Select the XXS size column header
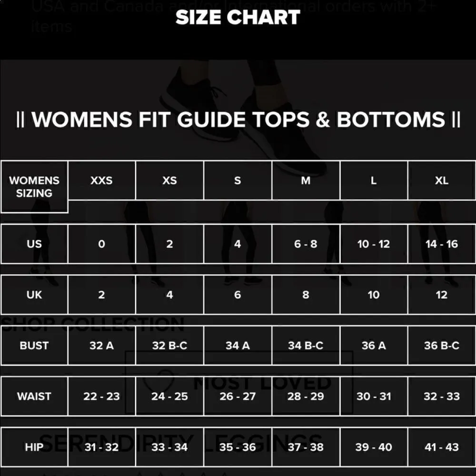 tap(101, 180)
